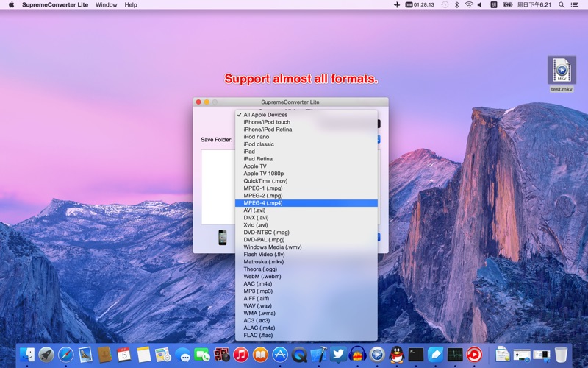Click Bluetooth icon in menu bar

coord(456,5)
